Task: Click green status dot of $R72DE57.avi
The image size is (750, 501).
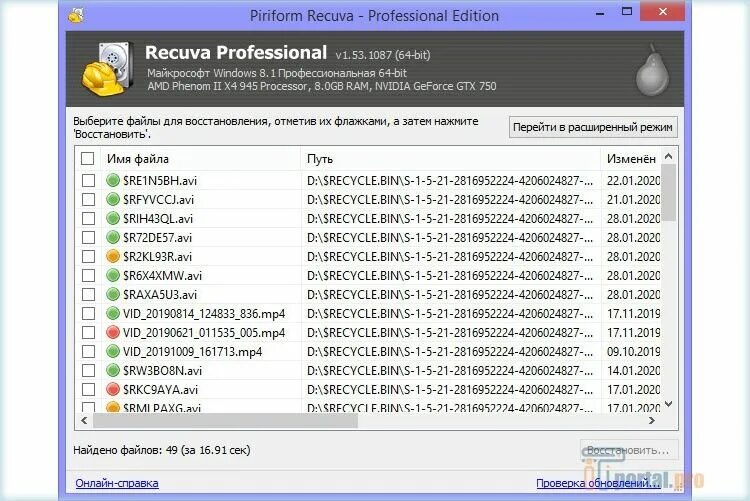Action: pyautogui.click(x=113, y=237)
